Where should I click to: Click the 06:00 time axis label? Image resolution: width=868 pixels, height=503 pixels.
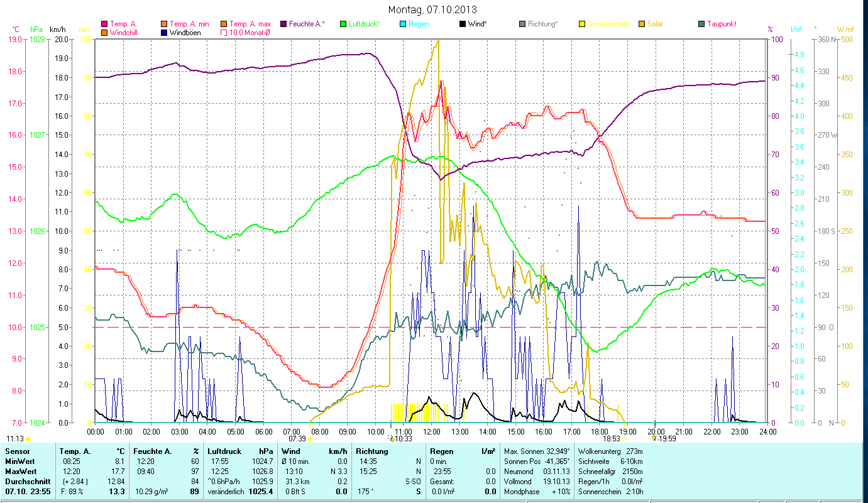point(263,432)
